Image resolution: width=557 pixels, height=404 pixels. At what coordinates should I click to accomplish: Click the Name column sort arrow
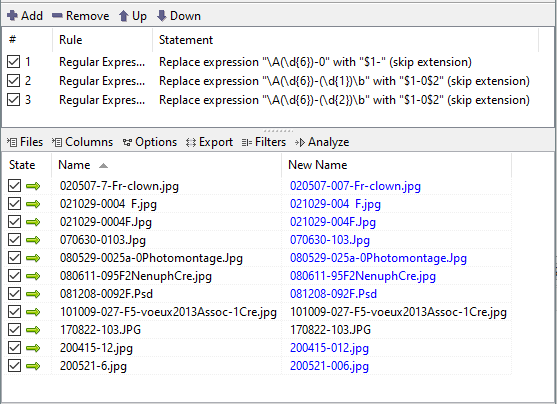103,166
